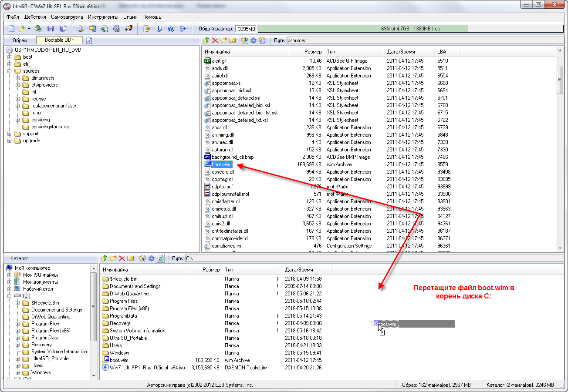Click the red X delete icon in image pane
The image size is (568, 392).
tap(215, 40)
